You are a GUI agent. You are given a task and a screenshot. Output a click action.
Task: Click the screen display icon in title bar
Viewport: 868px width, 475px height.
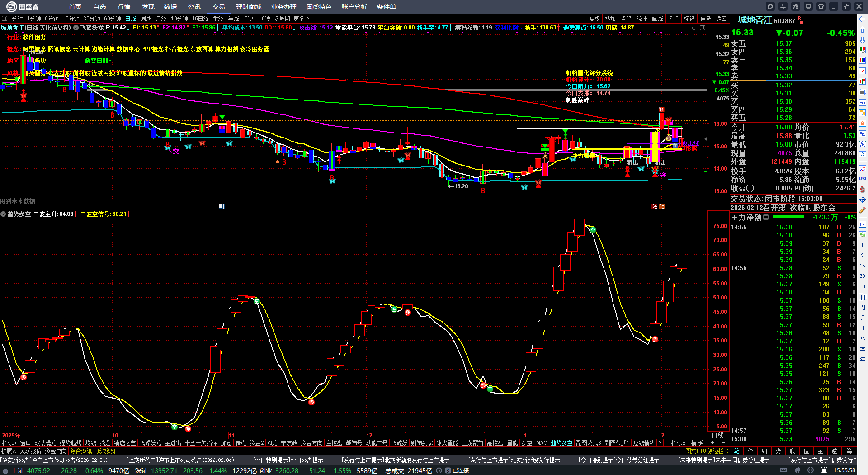(808, 6)
